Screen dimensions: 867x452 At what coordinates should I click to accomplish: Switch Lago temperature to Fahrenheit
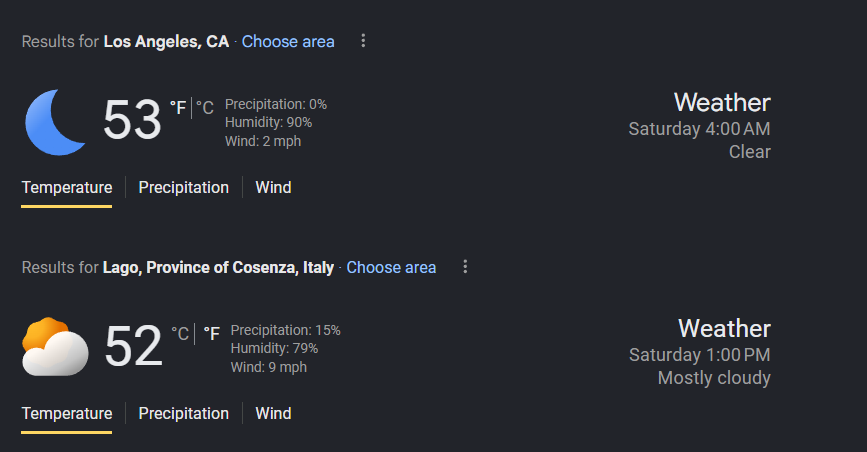[x=212, y=333]
